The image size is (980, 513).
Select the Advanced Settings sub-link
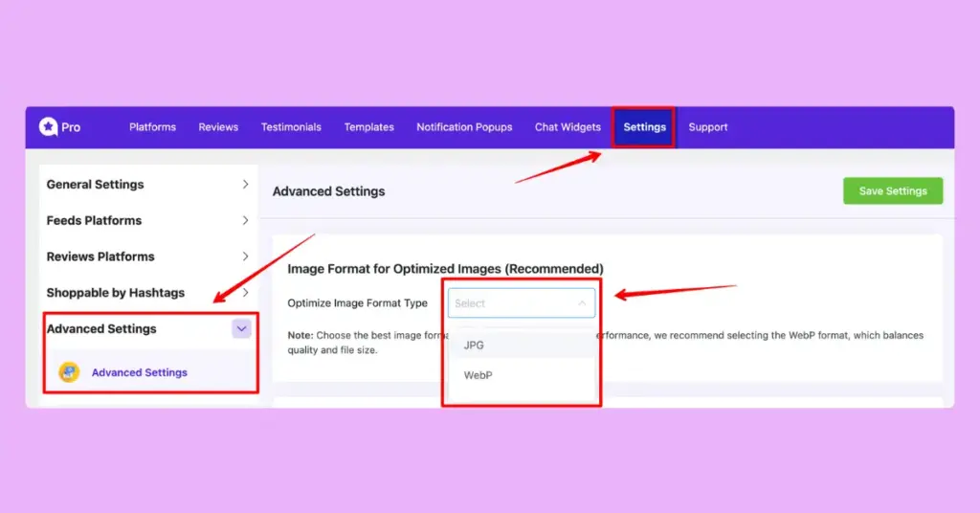pos(140,372)
